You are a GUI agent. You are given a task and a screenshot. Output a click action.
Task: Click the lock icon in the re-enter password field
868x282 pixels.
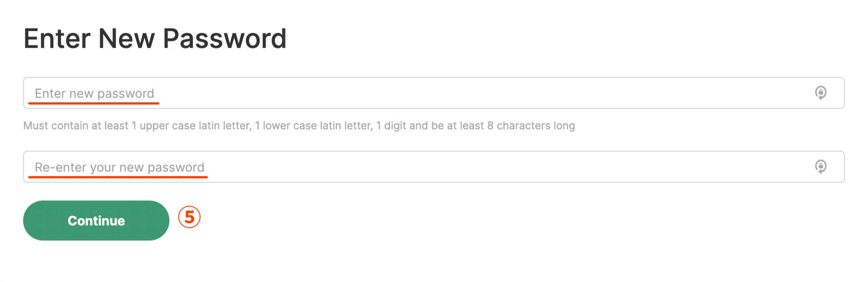click(x=820, y=167)
